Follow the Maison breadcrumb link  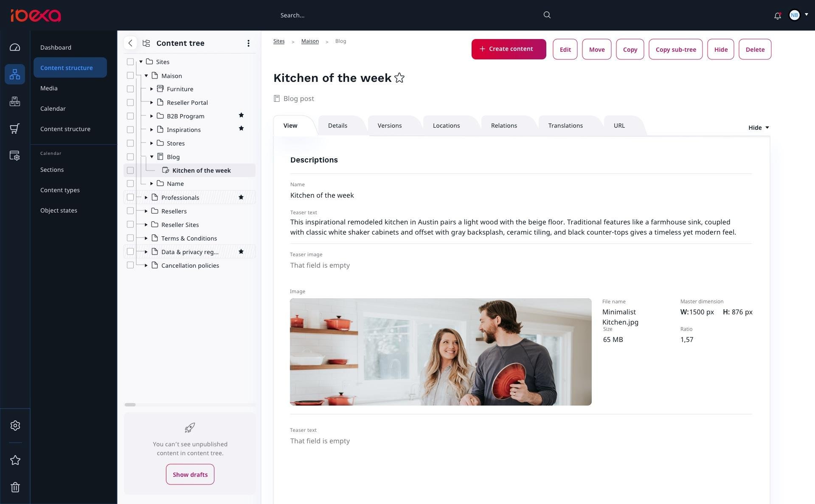pyautogui.click(x=309, y=41)
